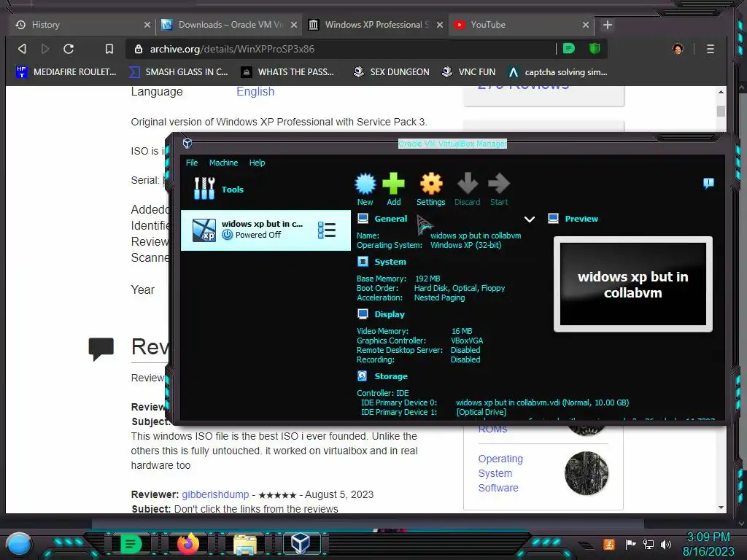
Task: Close the YouTube tab
Action: (586, 25)
